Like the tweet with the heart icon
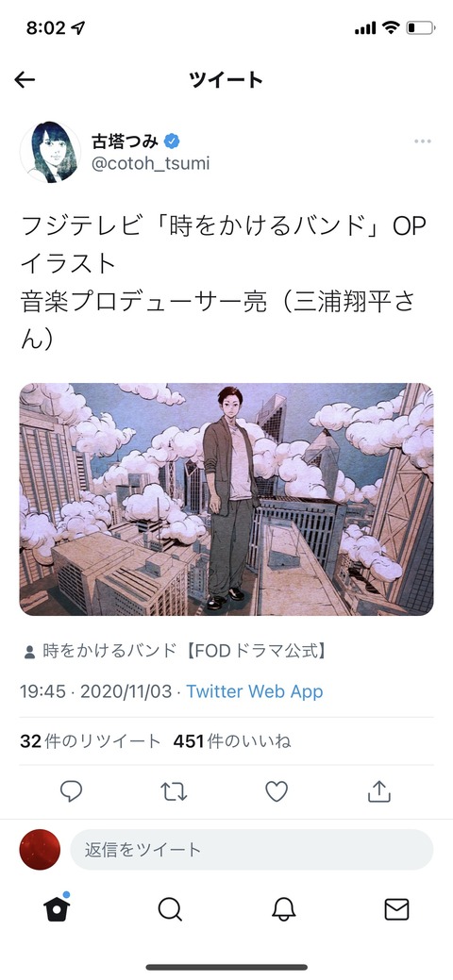 click(276, 792)
